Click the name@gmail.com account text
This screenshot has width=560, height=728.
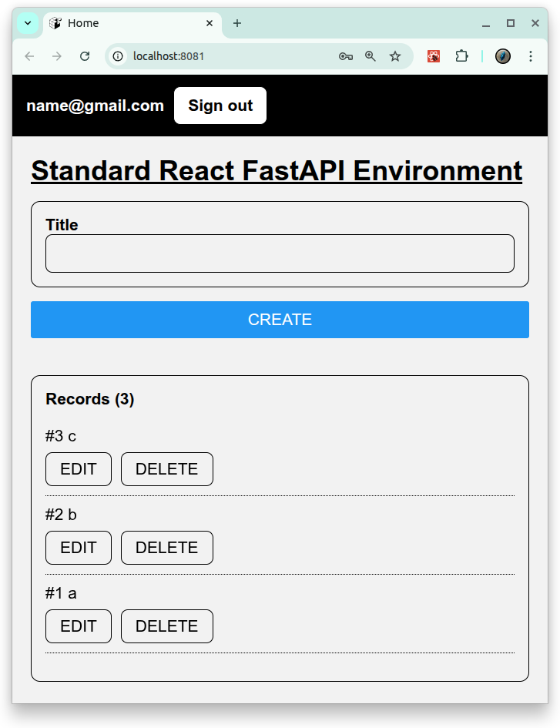96,106
